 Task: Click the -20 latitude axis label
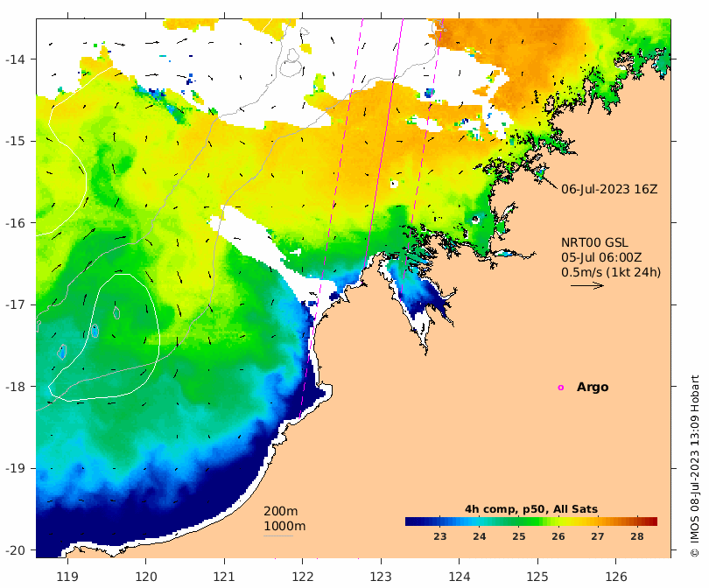point(15,550)
